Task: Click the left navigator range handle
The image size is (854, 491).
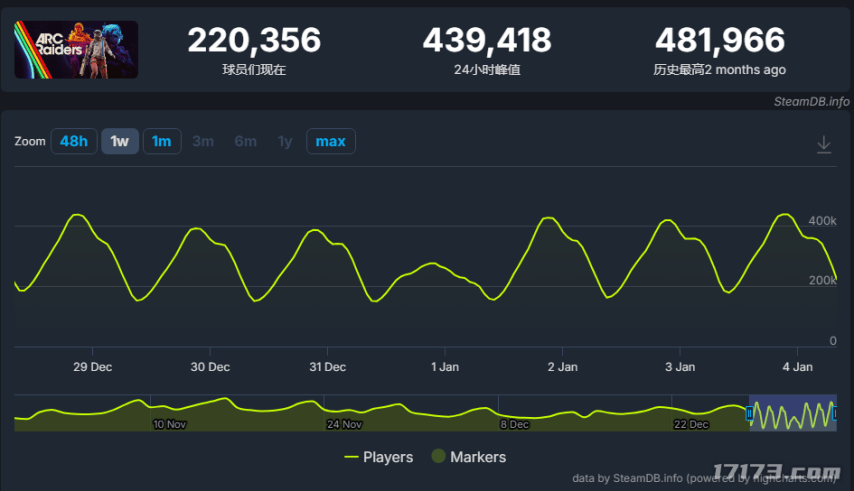Action: pyautogui.click(x=750, y=413)
